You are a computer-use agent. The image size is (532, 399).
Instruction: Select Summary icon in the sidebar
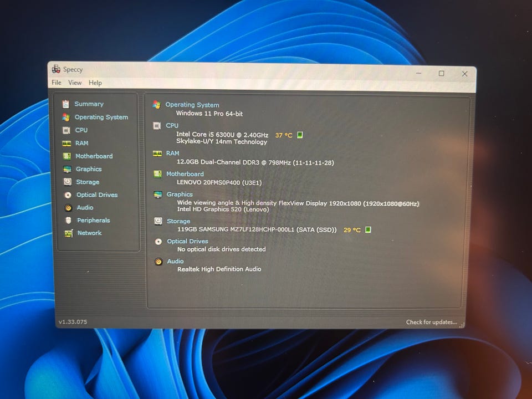65,104
